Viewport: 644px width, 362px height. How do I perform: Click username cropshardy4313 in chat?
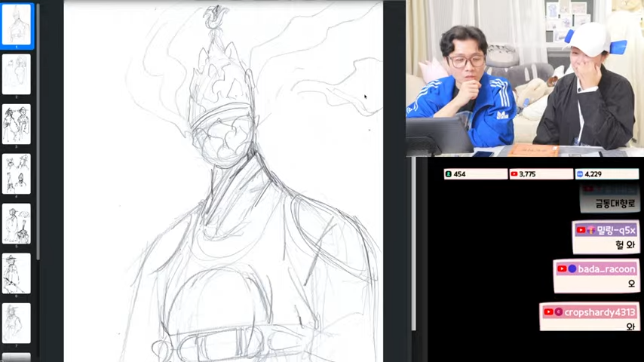pos(600,312)
